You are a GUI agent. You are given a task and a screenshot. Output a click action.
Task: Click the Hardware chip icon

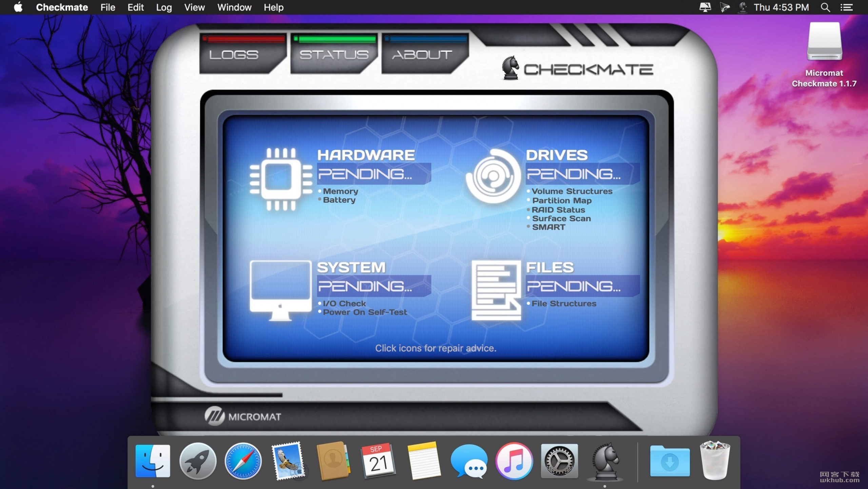(x=281, y=179)
